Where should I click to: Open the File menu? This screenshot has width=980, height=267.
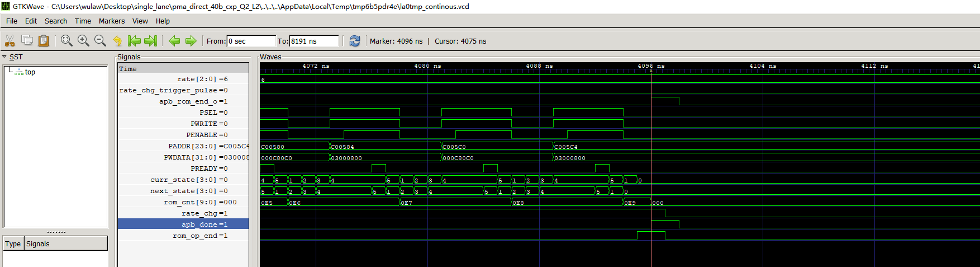[12, 21]
